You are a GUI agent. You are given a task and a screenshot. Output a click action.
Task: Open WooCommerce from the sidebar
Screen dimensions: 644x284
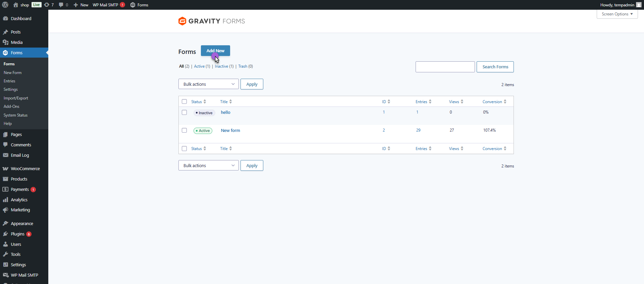[25, 169]
